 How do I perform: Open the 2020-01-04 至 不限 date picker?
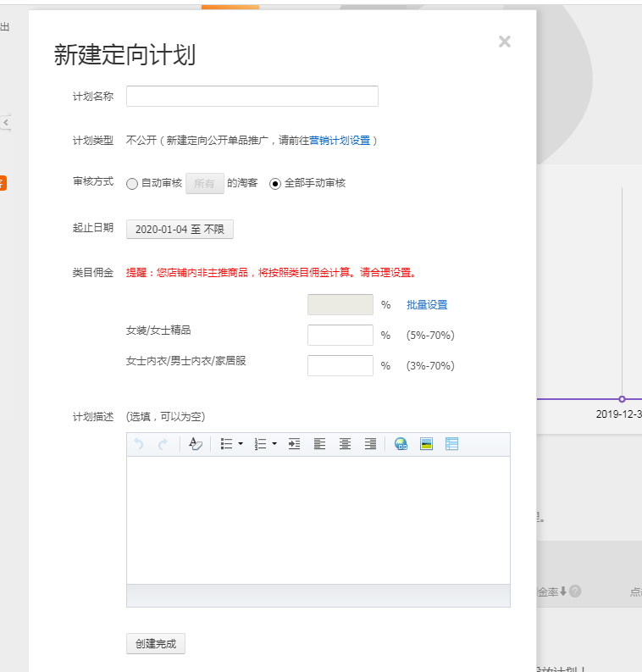pos(180,229)
